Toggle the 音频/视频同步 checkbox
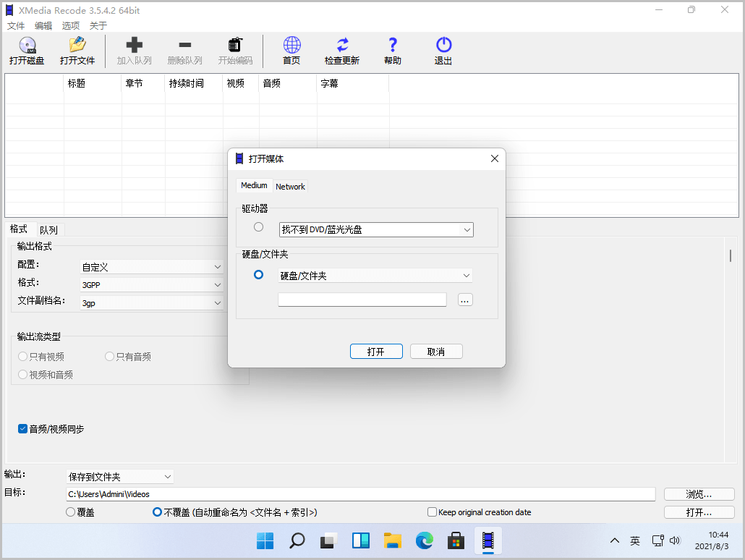 (22, 429)
